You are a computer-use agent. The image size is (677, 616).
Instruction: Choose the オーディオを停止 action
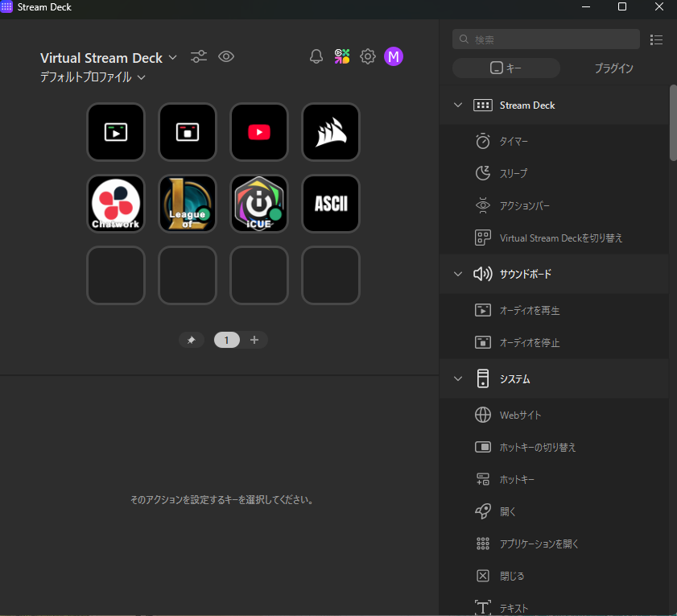554,342
